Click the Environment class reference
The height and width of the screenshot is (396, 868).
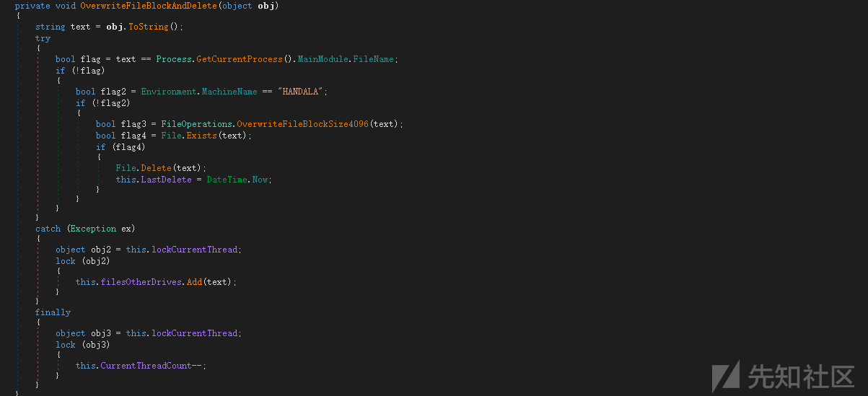168,92
